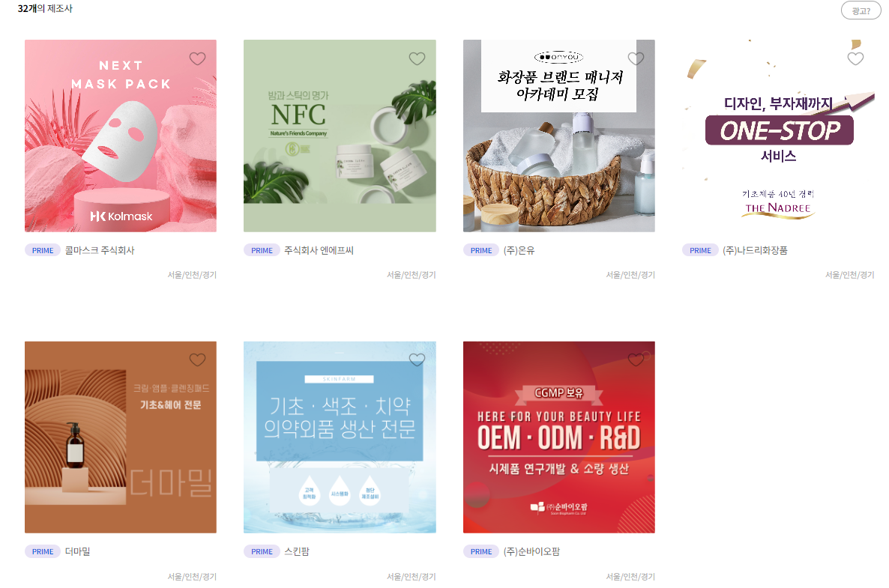The image size is (889, 588).
Task: Toggle heart on the NFC card
Action: point(417,58)
